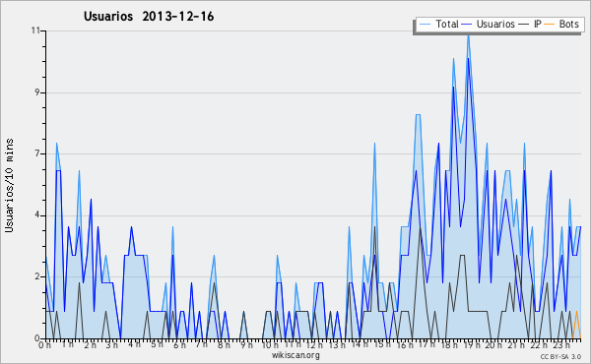Viewport: 591px width, 364px height.
Task: Click the orange Bots spike at chart end
Action: tap(576, 312)
